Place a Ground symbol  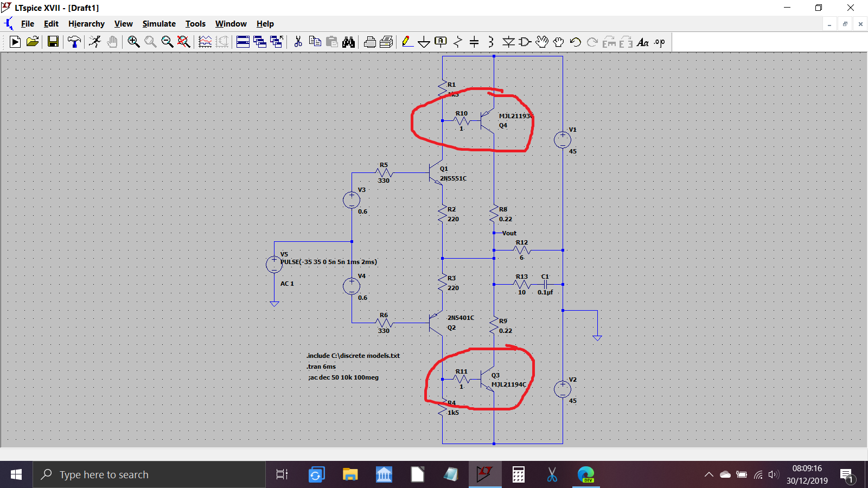click(424, 42)
